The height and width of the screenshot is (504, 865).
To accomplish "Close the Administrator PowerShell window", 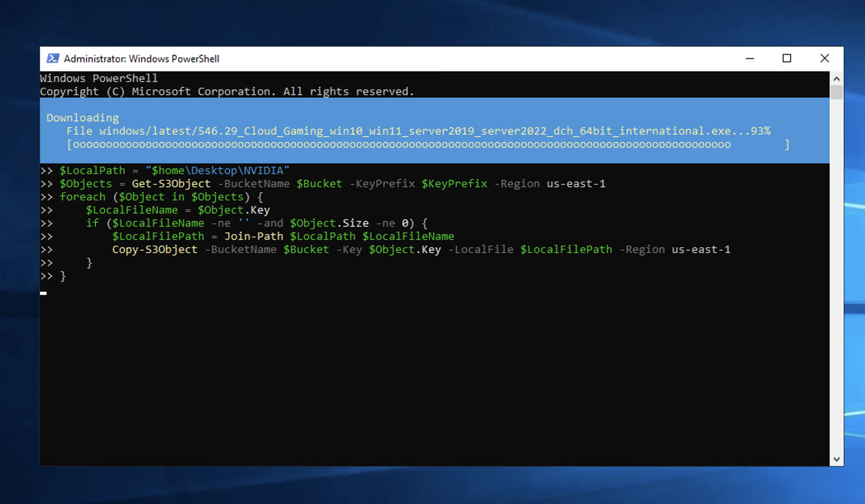I will pos(824,58).
